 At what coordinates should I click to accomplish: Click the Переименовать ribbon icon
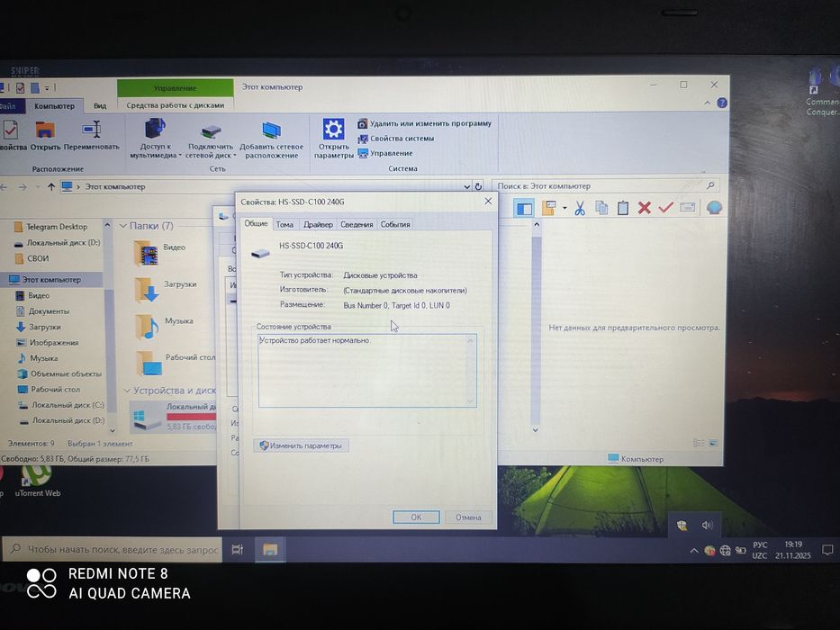[x=92, y=130]
